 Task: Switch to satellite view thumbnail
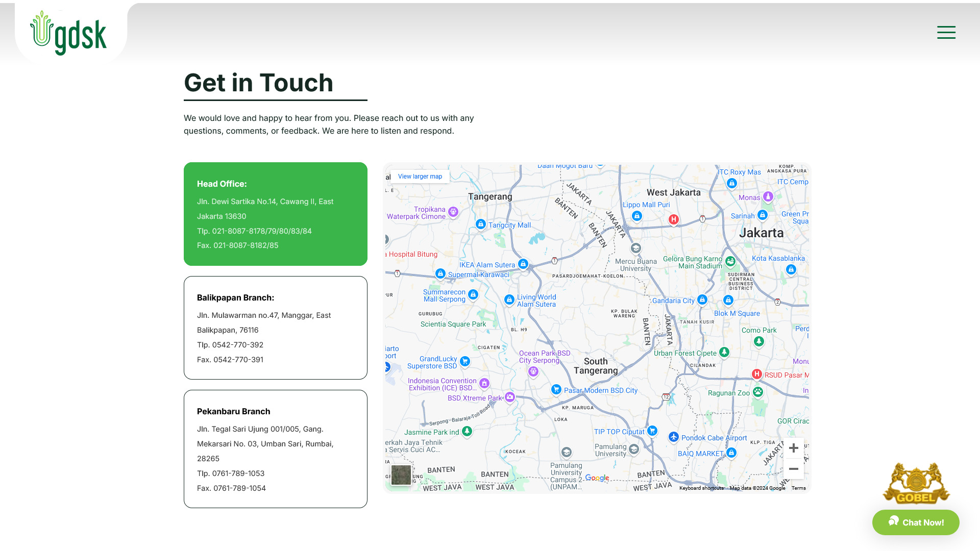(401, 475)
